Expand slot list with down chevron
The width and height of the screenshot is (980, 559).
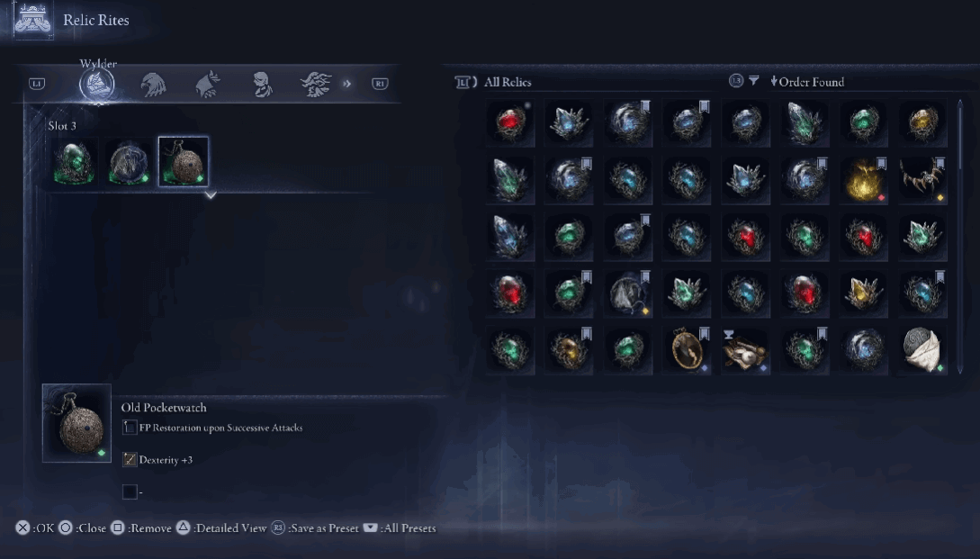pyautogui.click(x=211, y=195)
